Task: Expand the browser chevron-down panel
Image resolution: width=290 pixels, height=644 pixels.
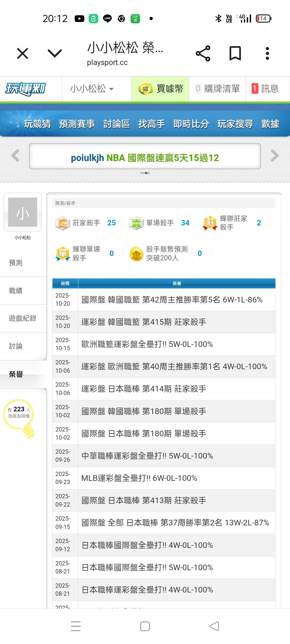Action: [x=55, y=53]
